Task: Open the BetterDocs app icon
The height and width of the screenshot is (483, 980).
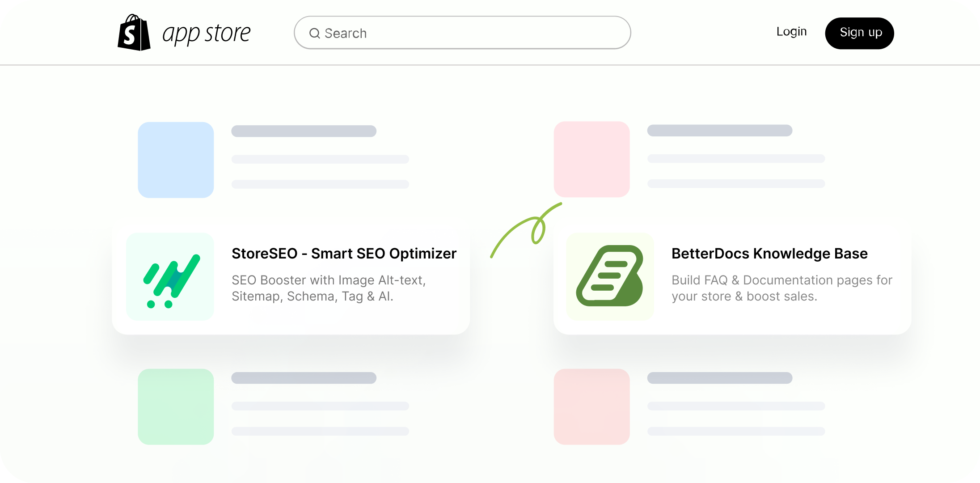Action: tap(610, 276)
